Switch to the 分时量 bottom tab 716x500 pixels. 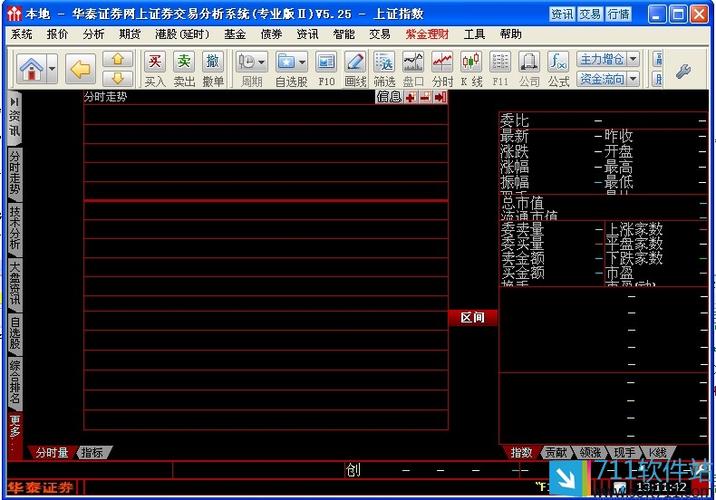(x=52, y=453)
